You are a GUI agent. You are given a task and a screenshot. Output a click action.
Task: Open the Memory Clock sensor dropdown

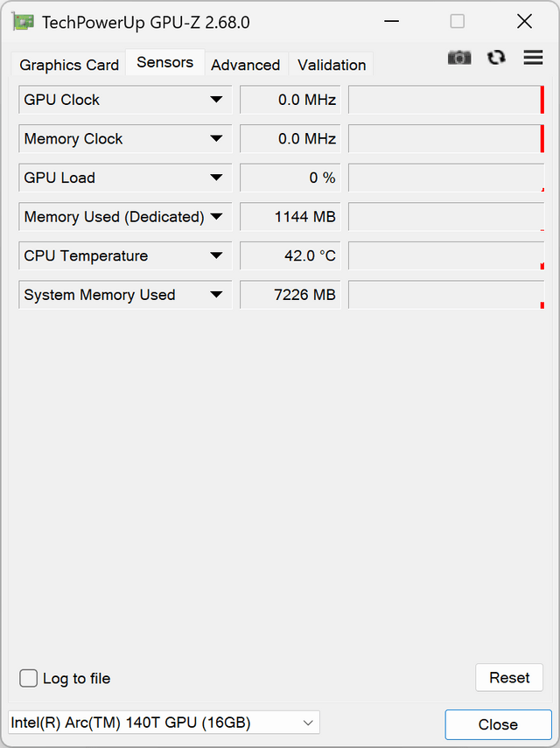(x=216, y=139)
